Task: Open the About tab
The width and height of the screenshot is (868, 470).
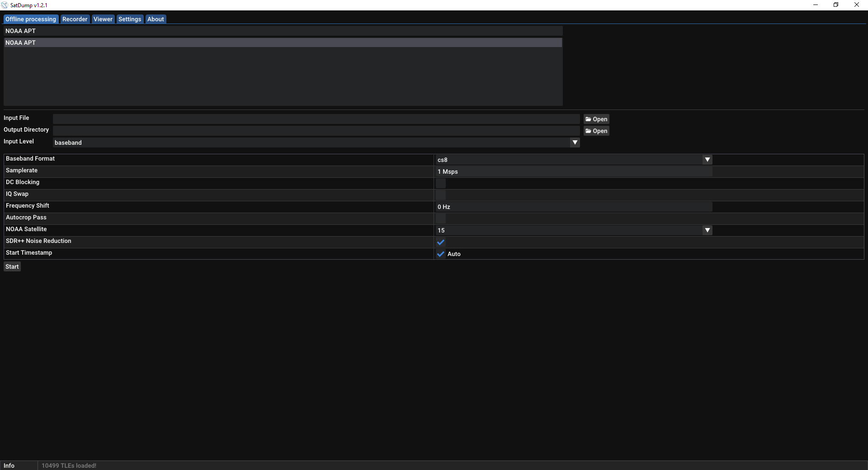Action: (x=156, y=19)
